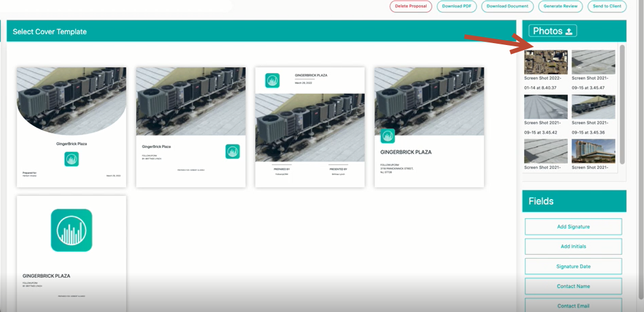Select aerial photo Screen Shot 2022-01-14 at 8.40.37
This screenshot has height=312, width=644.
tap(546, 62)
